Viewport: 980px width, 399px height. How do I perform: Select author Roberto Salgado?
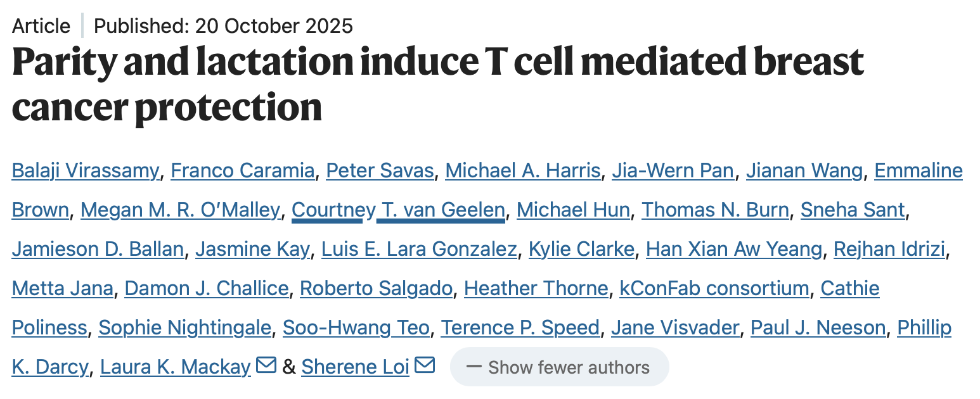377,288
